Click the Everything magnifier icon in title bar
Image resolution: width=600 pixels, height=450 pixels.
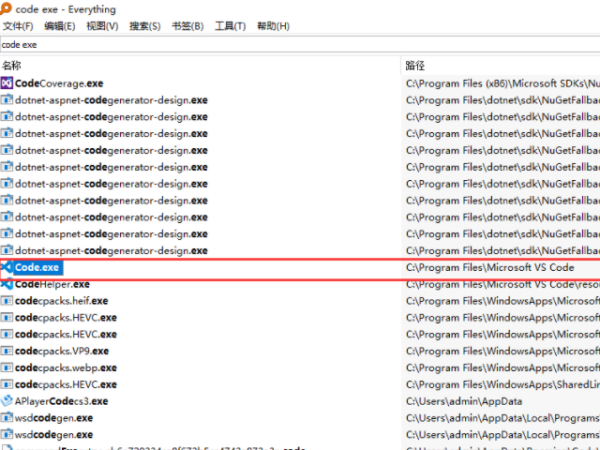pyautogui.click(x=5, y=8)
